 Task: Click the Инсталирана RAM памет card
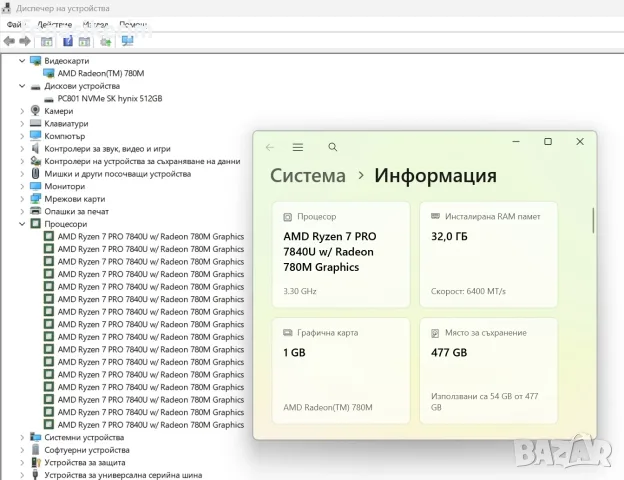[488, 254]
